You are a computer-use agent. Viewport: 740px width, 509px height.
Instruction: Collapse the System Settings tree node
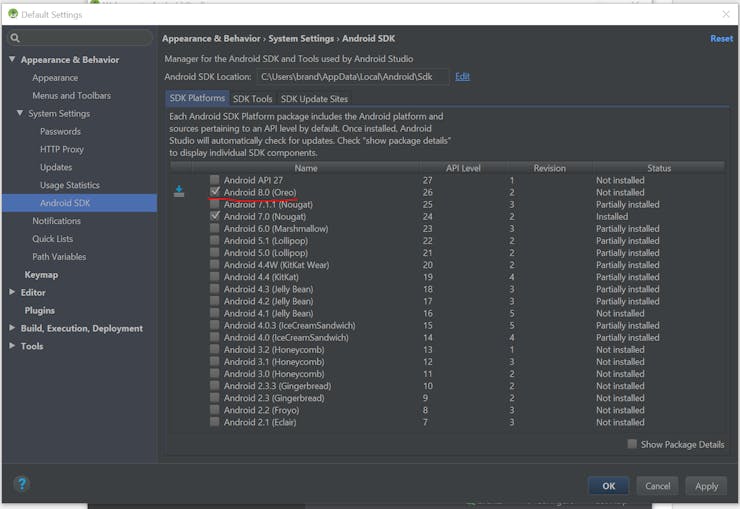[20, 113]
